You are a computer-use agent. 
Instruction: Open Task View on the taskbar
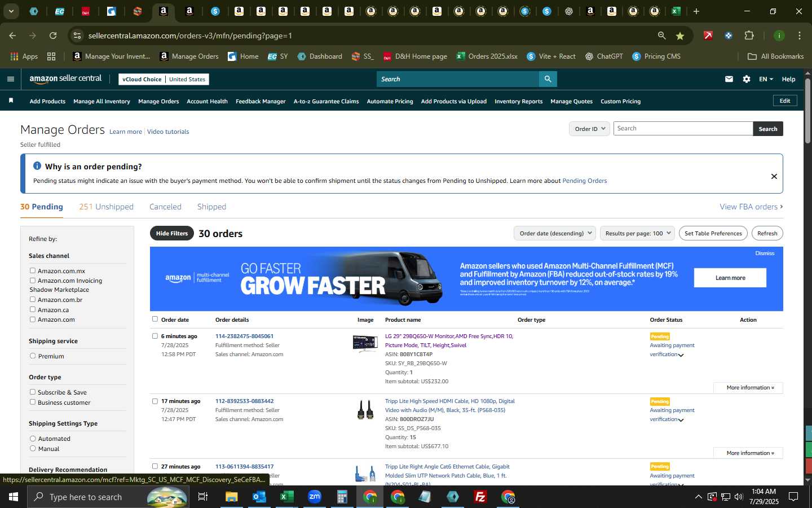tap(203, 497)
